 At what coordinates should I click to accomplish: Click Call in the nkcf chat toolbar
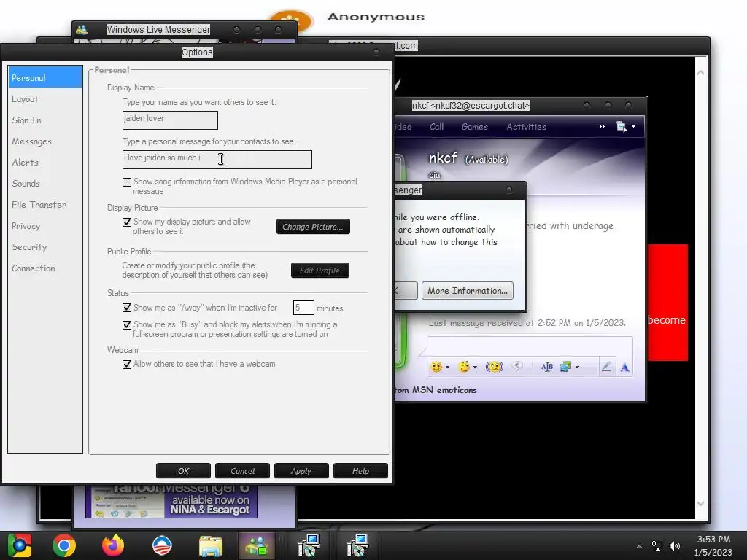click(x=436, y=127)
